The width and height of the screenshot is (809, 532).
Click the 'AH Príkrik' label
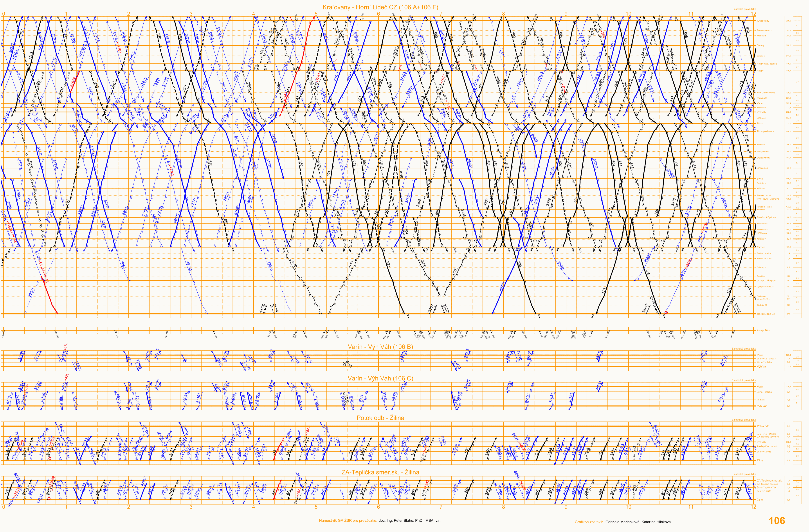click(x=761, y=144)
